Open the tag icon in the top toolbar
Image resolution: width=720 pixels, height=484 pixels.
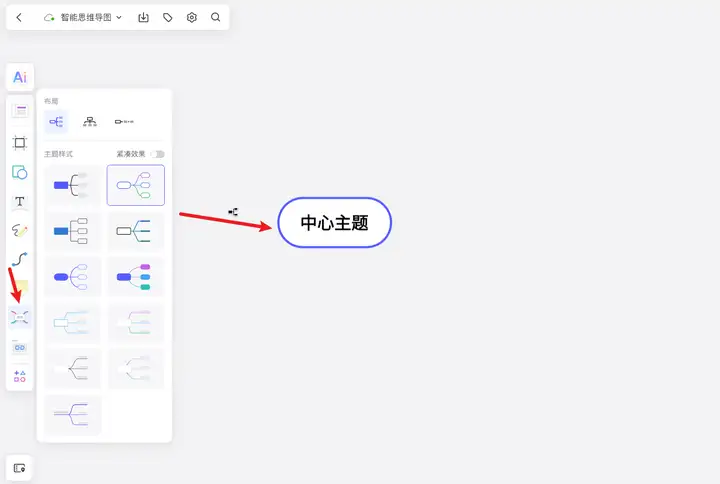coord(168,17)
